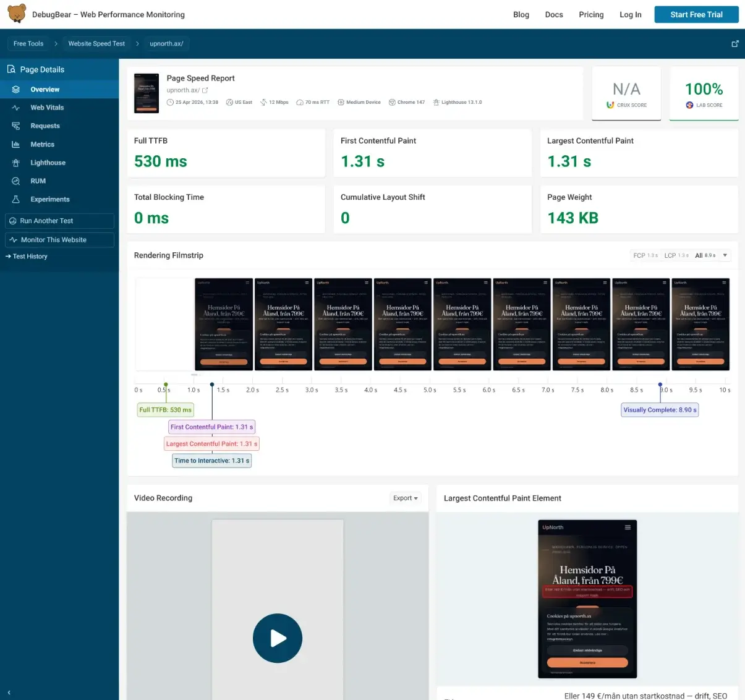Viewport: 745px width, 700px height.
Task: Click the Lighthouse tower icon
Action: [x=16, y=163]
